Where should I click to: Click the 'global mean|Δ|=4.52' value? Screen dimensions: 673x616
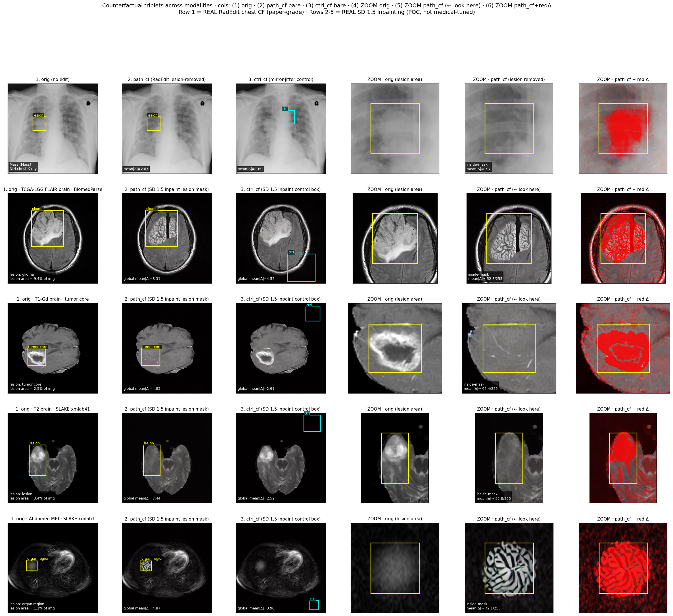pyautogui.click(x=256, y=279)
